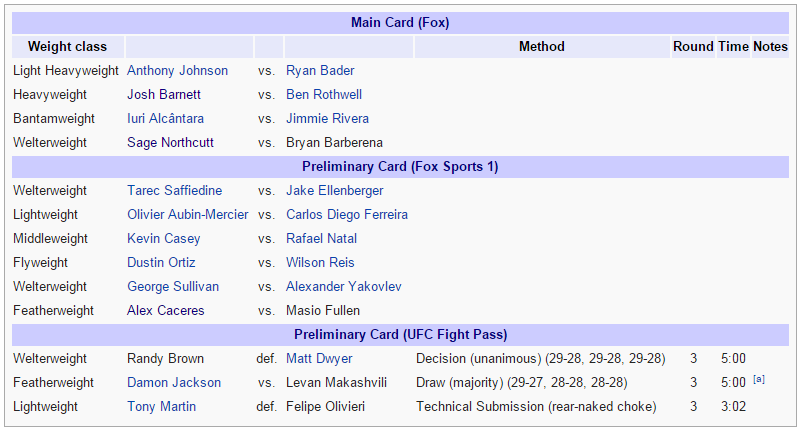Open Rafael Natal's page

(x=321, y=239)
